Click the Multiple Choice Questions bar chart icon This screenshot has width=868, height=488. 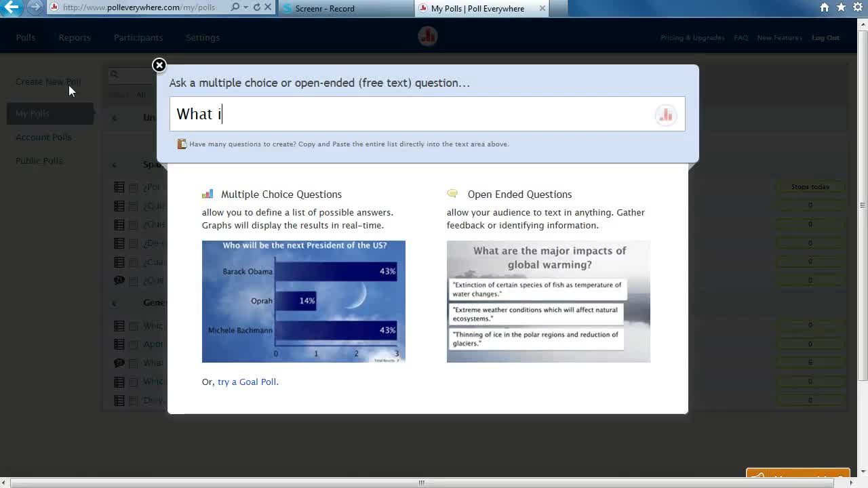click(208, 194)
